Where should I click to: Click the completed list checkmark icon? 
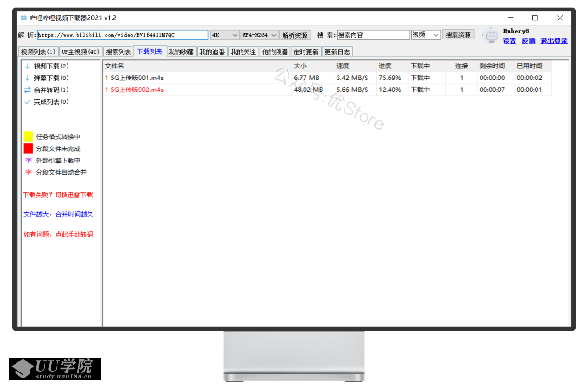point(28,102)
